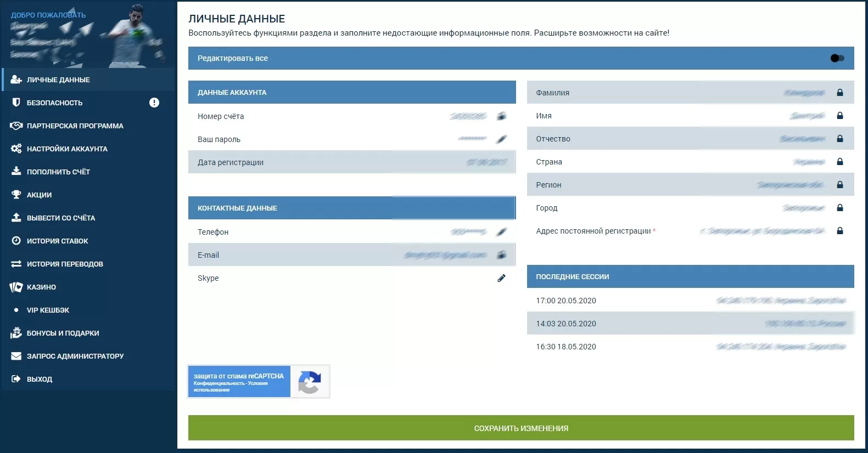
Task: Select the VIP кешбэк sidebar item
Action: pyautogui.click(x=48, y=310)
